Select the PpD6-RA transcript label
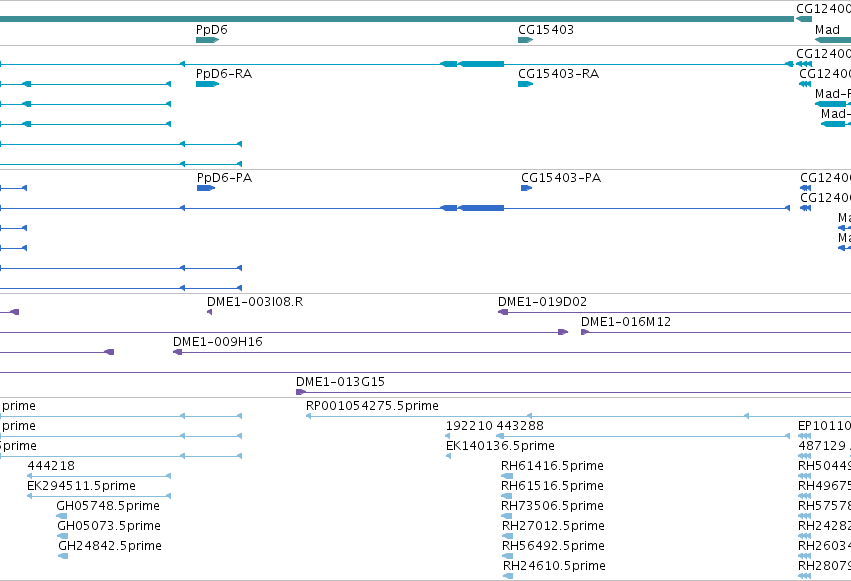 pos(224,74)
